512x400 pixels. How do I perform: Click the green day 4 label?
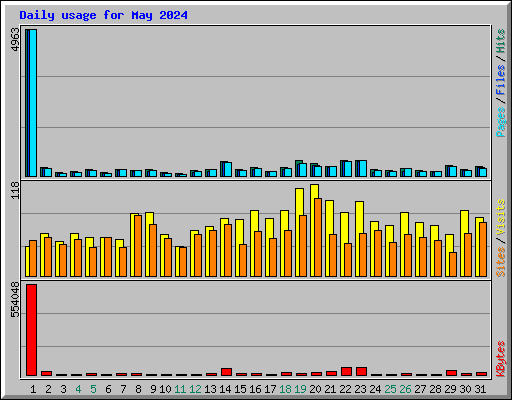pos(78,389)
